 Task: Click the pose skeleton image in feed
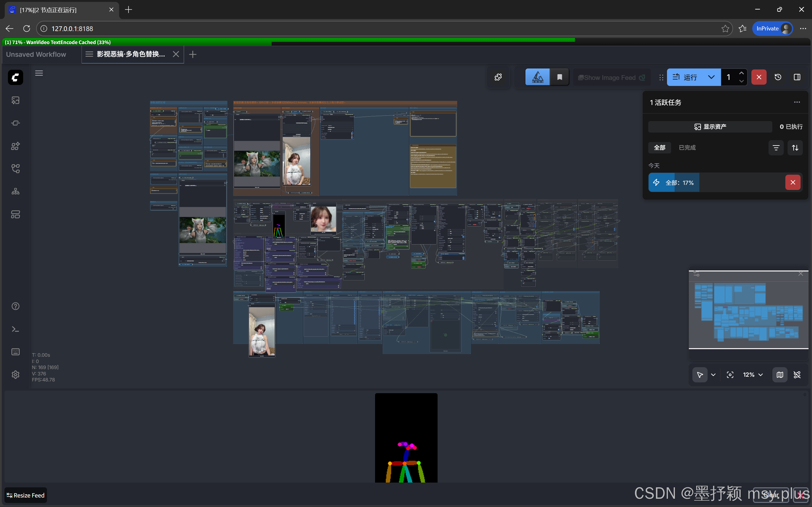click(406, 438)
